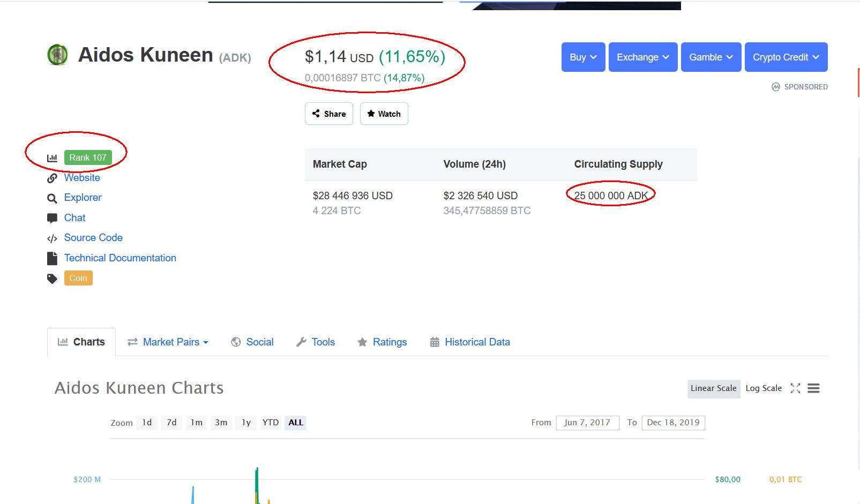Expand the Exchange dropdown

pyautogui.click(x=643, y=57)
